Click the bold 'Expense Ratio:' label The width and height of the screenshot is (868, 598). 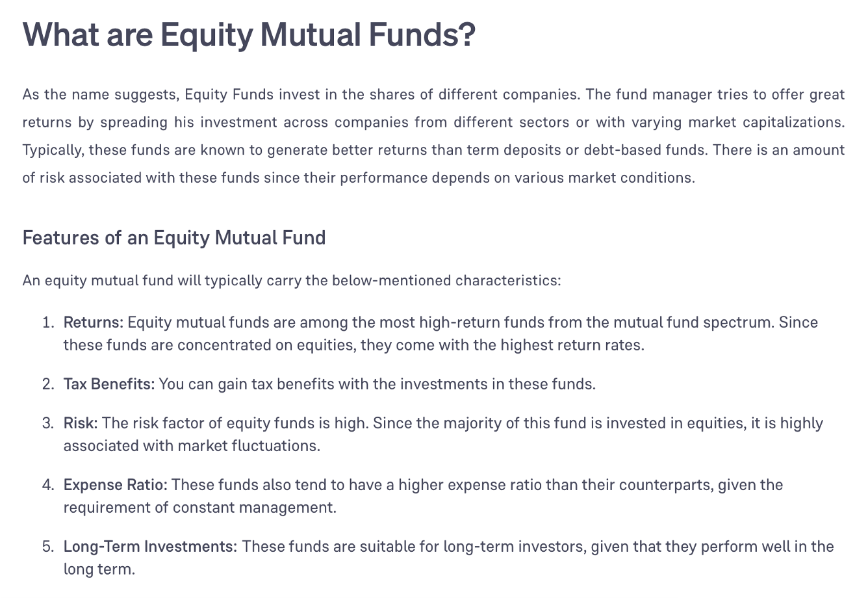[x=116, y=485]
